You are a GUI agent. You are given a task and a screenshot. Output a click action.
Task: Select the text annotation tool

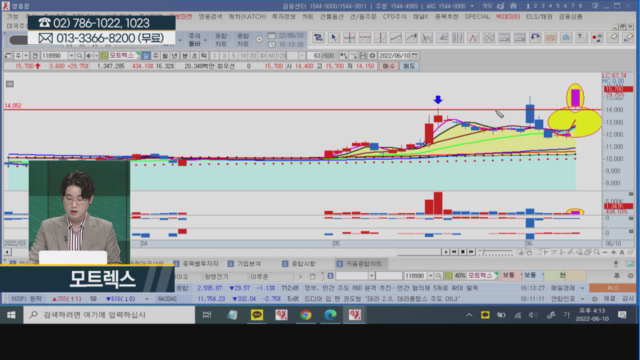tap(581, 38)
